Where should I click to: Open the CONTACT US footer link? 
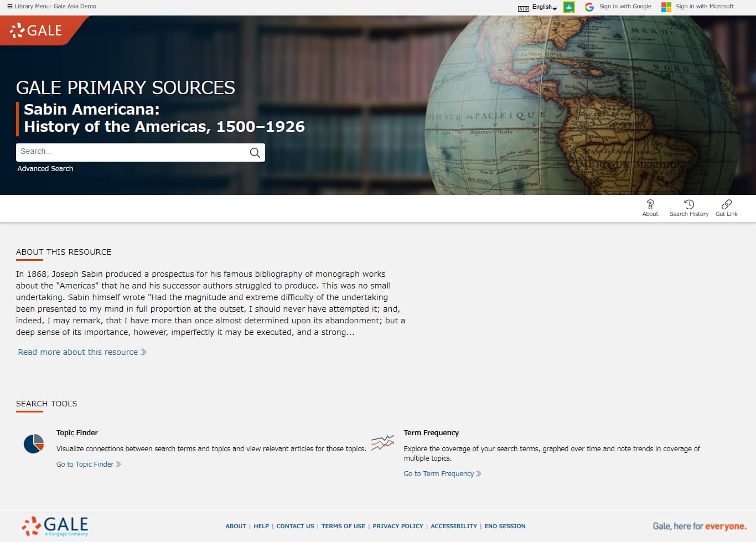click(x=295, y=526)
